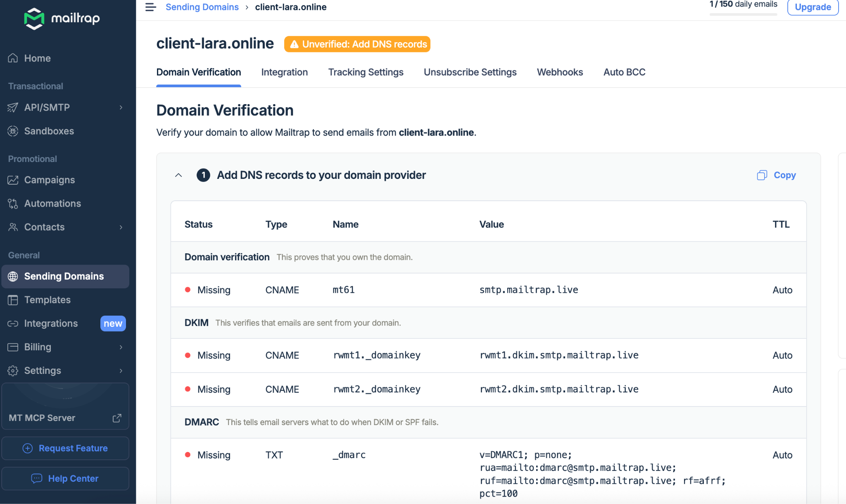Click the Sandboxes sidebar icon
This screenshot has width=846, height=504.
[x=13, y=131]
